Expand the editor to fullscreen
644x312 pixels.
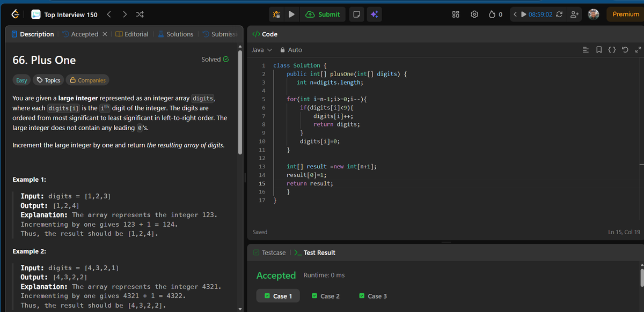coord(638,50)
